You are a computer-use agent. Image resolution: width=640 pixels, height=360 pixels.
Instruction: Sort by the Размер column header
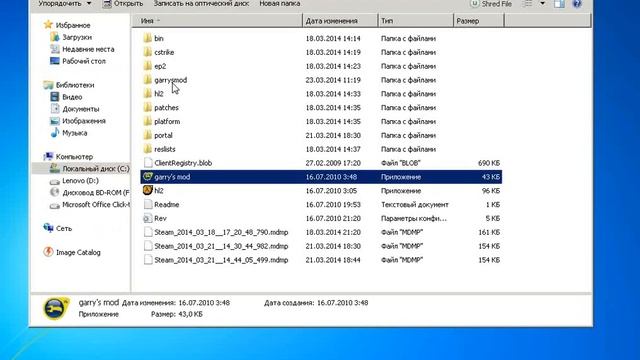pos(479,21)
